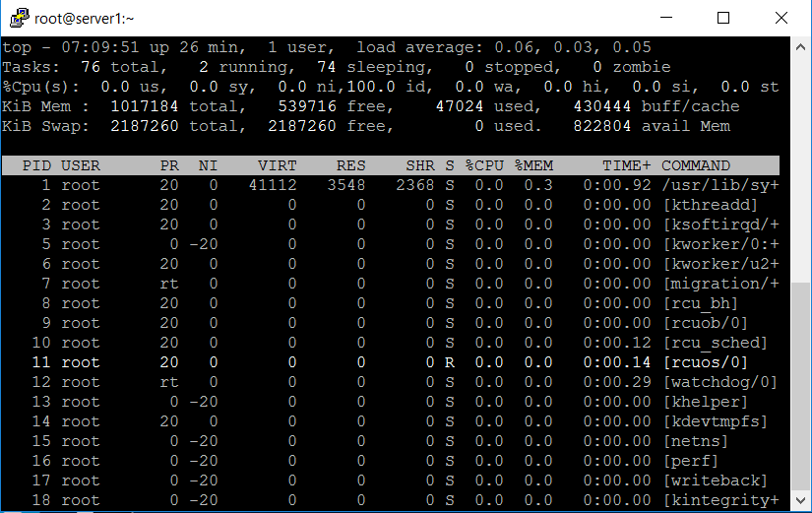Click the /usr/lib/sy+ command entry
This screenshot has height=513, width=812.
720,185
